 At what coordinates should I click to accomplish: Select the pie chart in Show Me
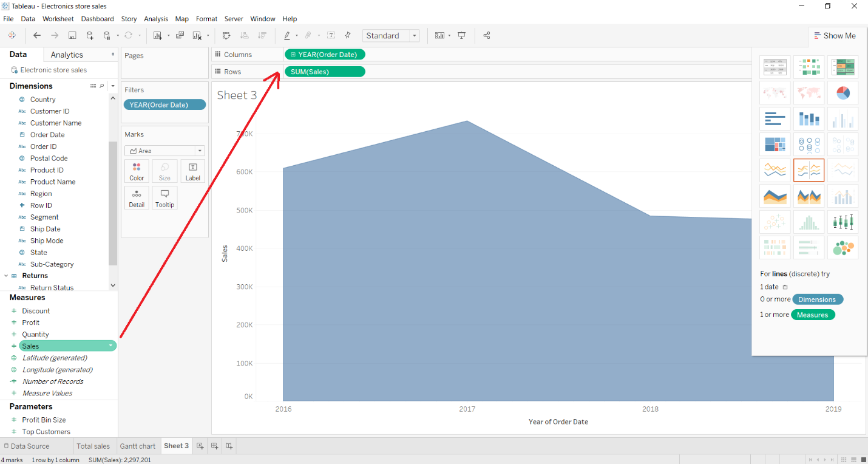pyautogui.click(x=843, y=93)
